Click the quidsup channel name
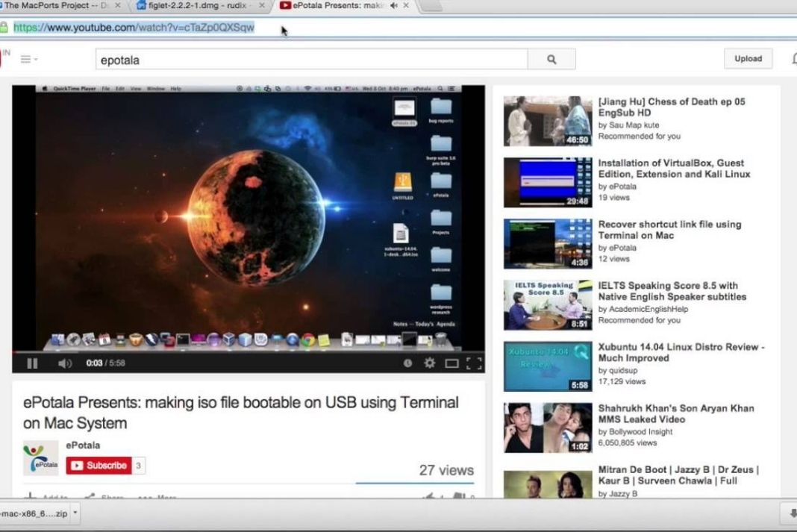The image size is (797, 532). 622,370
